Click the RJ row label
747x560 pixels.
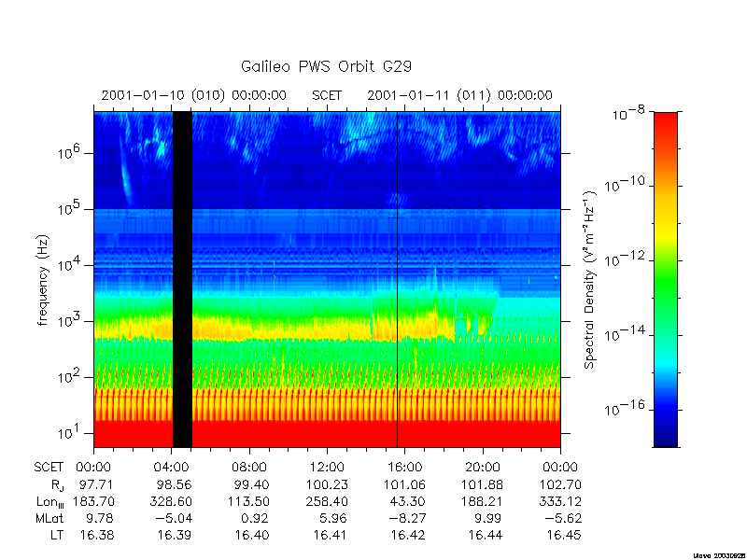(57, 485)
